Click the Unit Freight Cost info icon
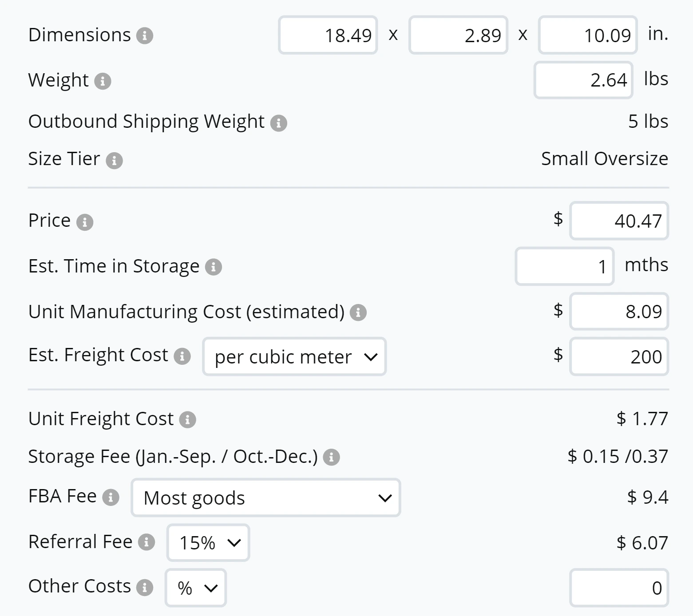 tap(187, 420)
